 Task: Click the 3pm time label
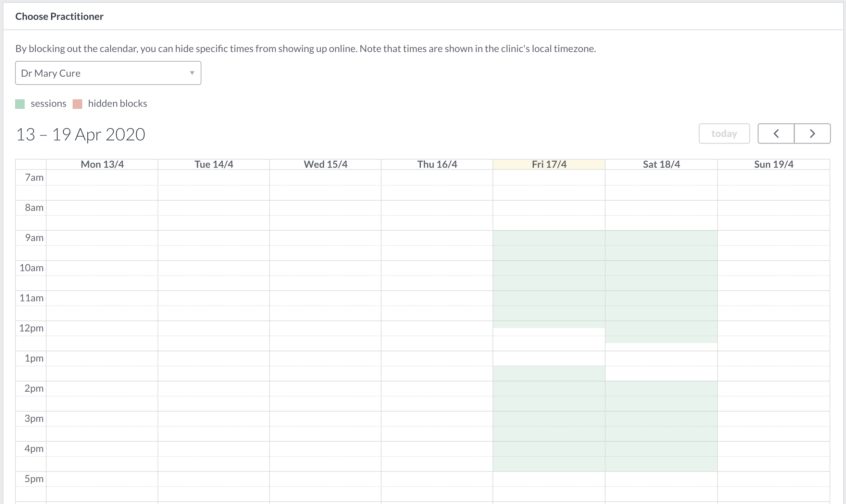(34, 418)
